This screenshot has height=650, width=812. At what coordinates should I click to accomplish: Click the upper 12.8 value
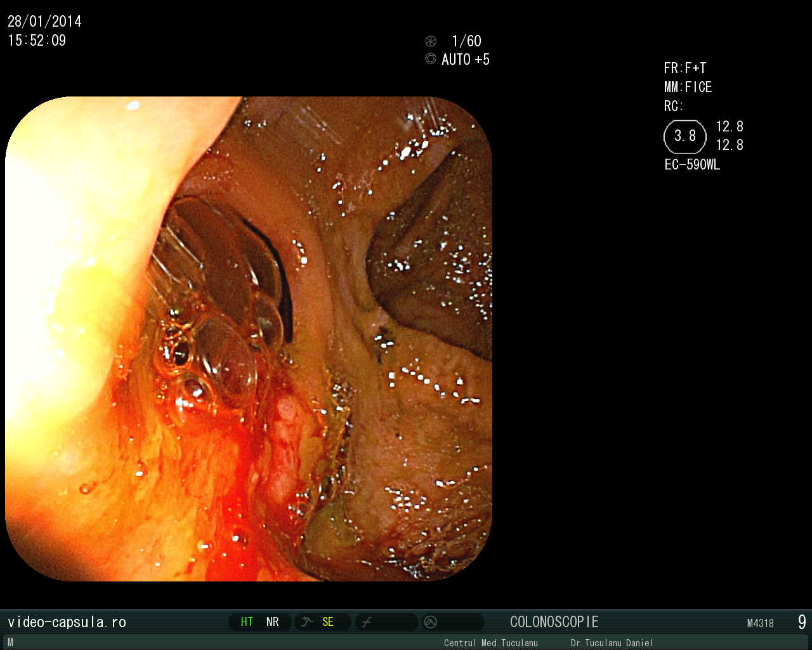click(x=730, y=127)
